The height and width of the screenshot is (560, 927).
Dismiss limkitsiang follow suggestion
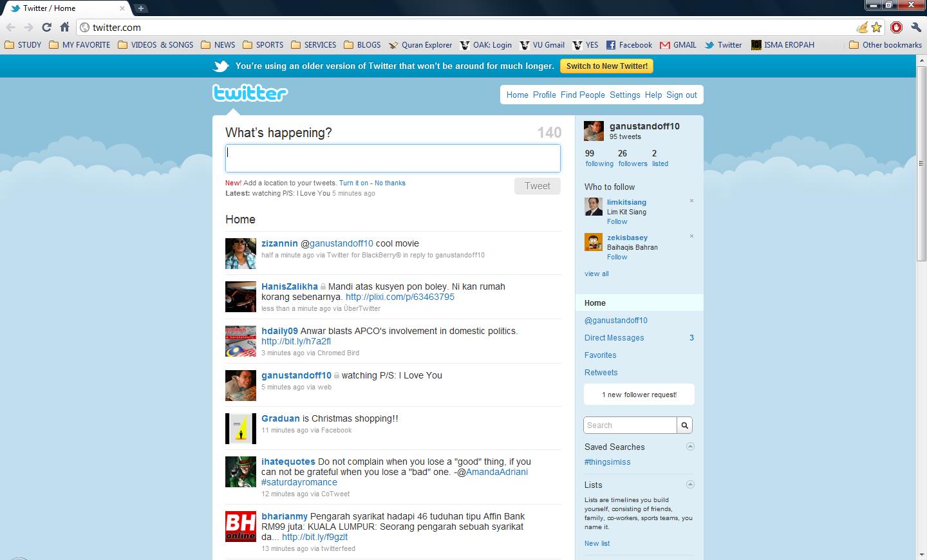(691, 201)
